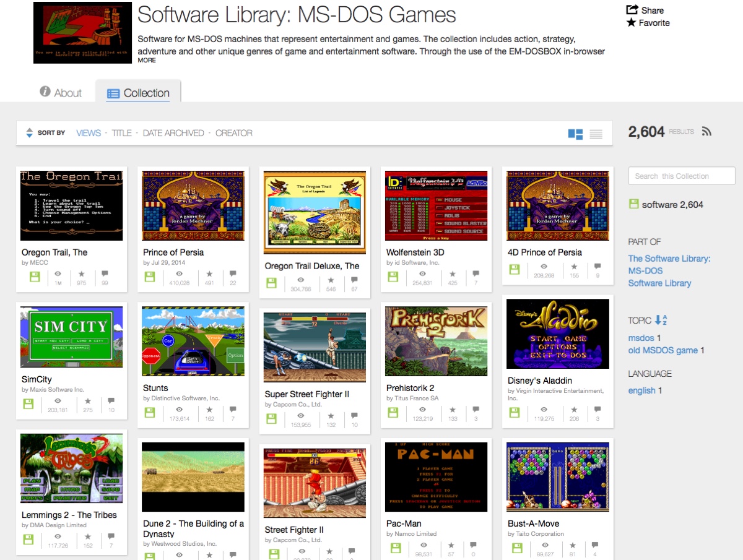
Task: Open Disney's Aladdin thumbnail
Action: [x=558, y=334]
